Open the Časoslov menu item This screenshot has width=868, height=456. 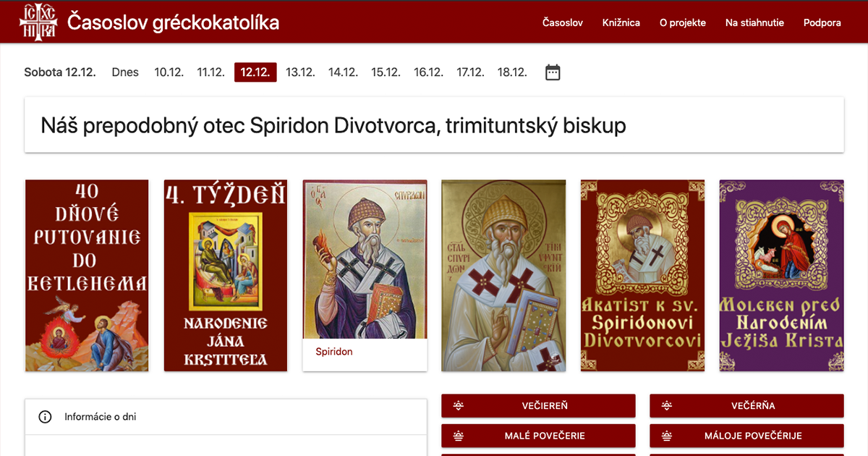point(563,22)
